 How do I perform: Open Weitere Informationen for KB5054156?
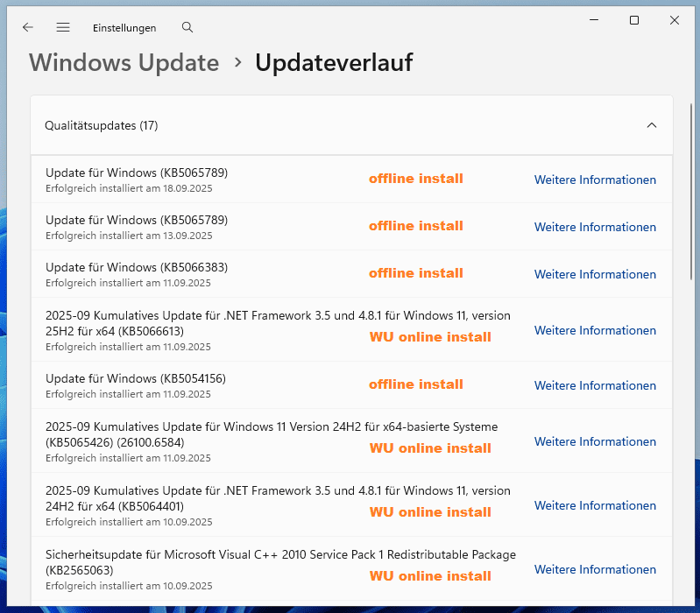(595, 385)
